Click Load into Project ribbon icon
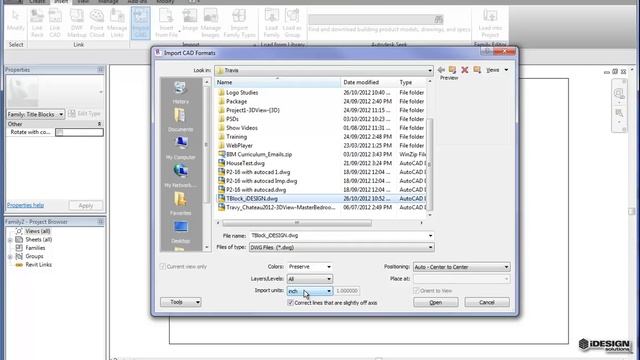The width and height of the screenshot is (640, 360). coord(490,23)
